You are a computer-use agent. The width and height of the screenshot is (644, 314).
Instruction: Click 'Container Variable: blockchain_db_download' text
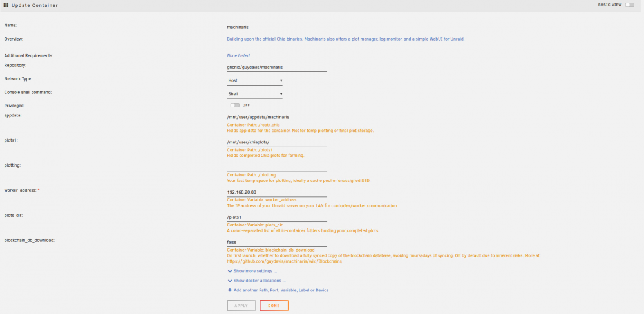tap(270, 250)
